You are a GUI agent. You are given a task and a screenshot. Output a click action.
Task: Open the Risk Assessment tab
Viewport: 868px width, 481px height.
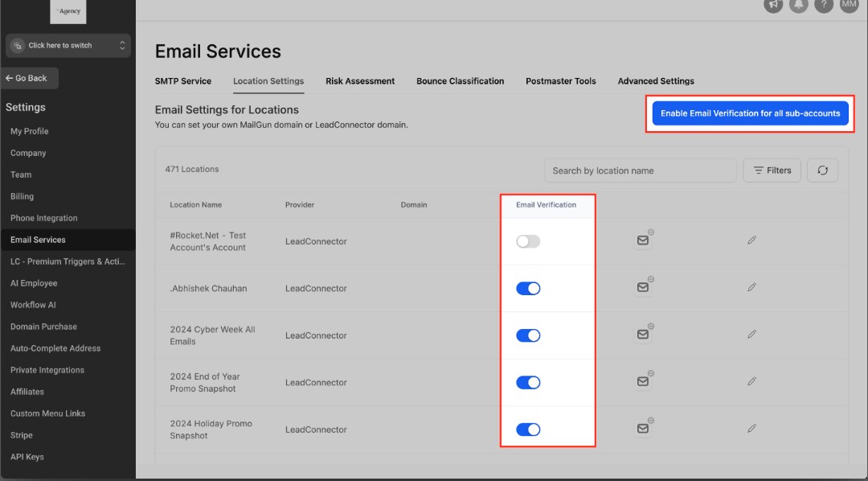[360, 81]
